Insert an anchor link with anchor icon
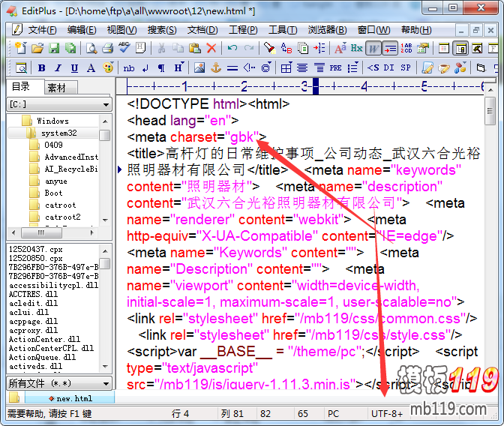504x426 pixels. click(x=216, y=67)
